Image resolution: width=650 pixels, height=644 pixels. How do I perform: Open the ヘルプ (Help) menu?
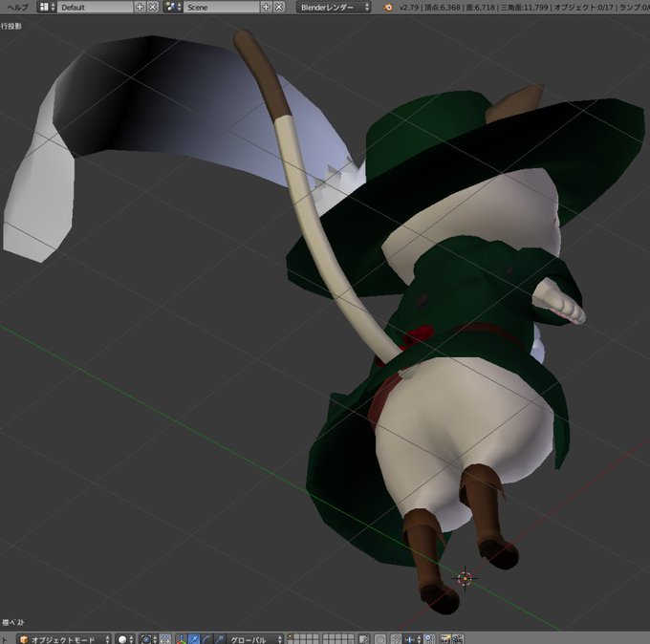tap(17, 7)
